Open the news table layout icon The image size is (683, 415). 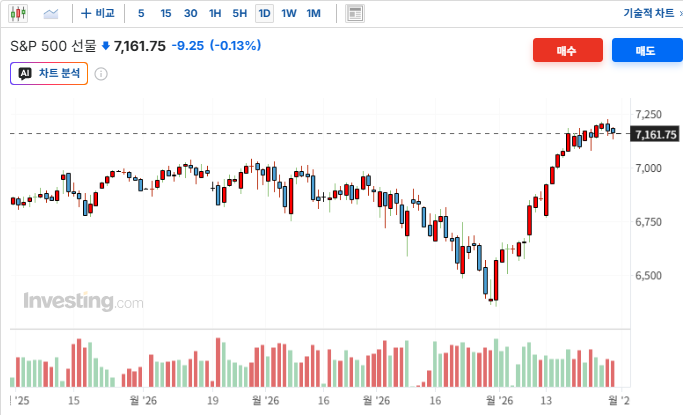[x=355, y=13]
